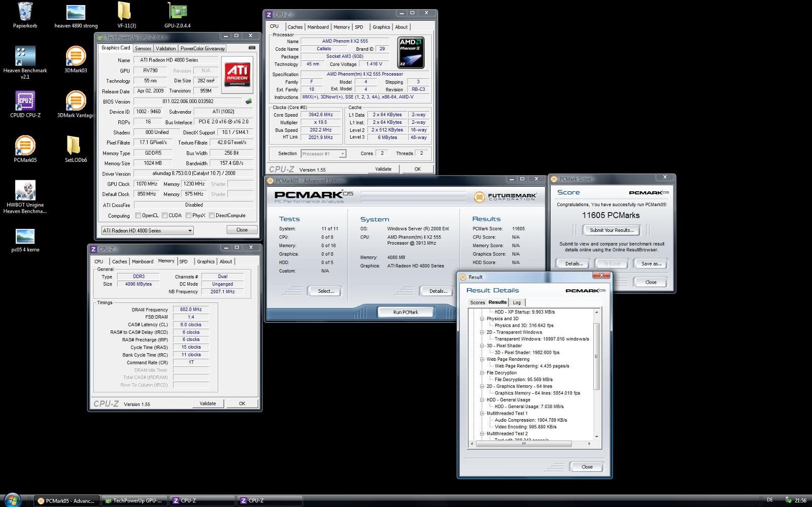The height and width of the screenshot is (507, 812).
Task: Open the VF-11(3) folder icon
Action: click(126, 15)
